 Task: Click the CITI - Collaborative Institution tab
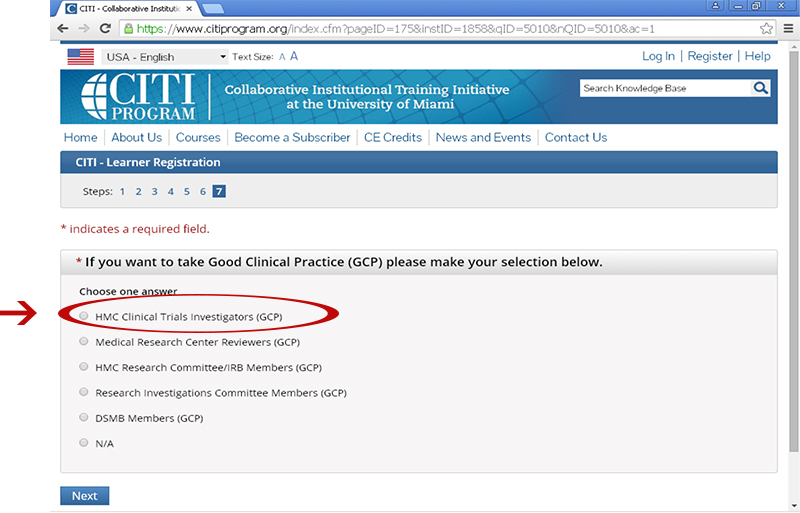point(129,9)
